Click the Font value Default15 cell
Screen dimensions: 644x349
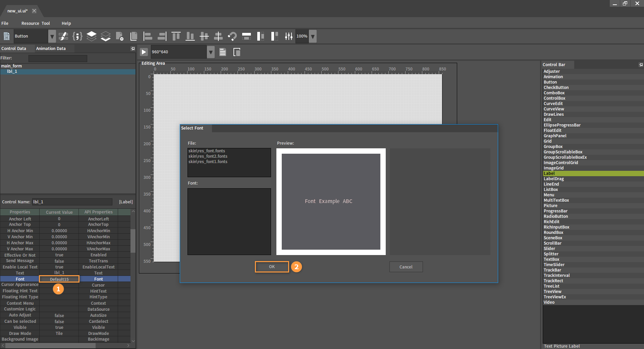[59, 279]
